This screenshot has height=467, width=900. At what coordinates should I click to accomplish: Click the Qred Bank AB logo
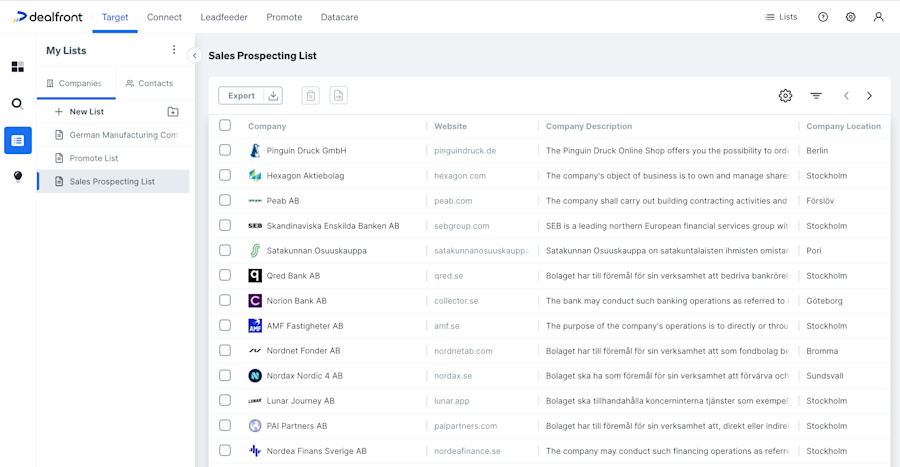tap(255, 276)
